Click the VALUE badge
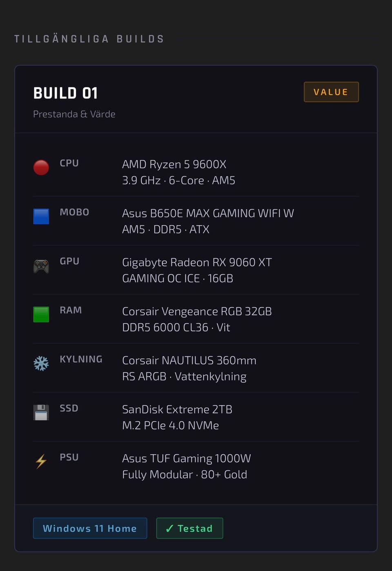The image size is (392, 571). pos(331,92)
